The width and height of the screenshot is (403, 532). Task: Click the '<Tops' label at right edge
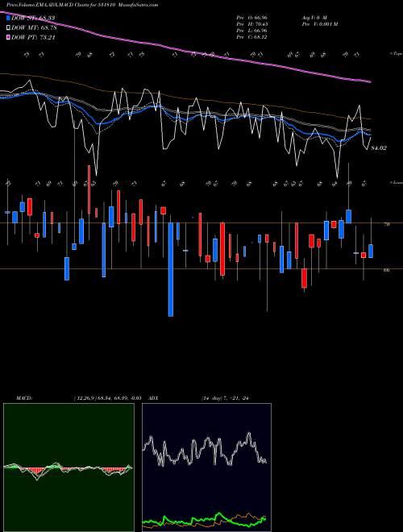click(396, 54)
